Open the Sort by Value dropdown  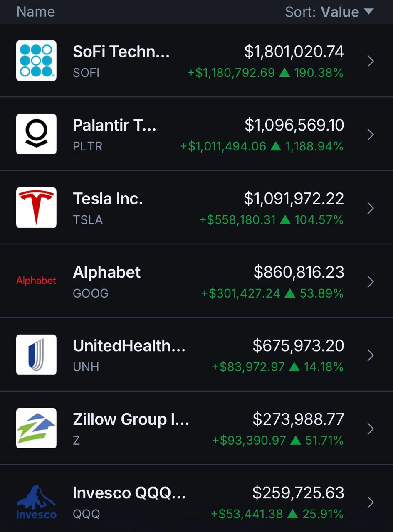coord(329,12)
